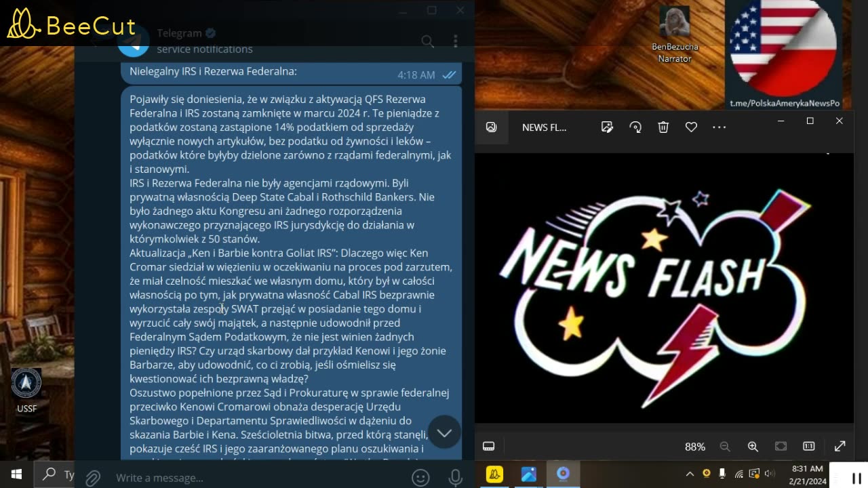This screenshot has height=488, width=868.
Task: Open the volume speaker tray icon
Action: 770,474
